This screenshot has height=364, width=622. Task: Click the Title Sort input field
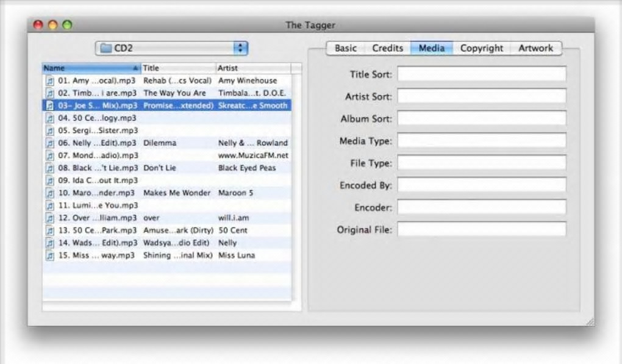tap(482, 74)
